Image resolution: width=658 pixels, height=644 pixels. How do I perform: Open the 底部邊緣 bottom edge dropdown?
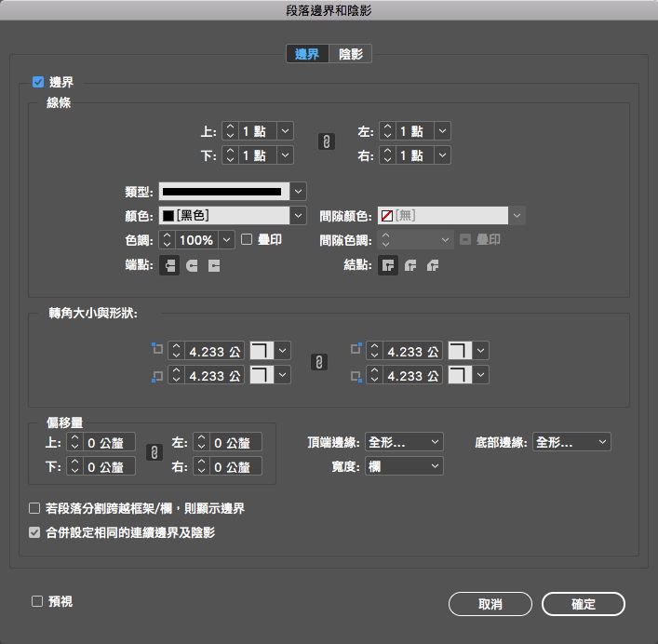571,442
